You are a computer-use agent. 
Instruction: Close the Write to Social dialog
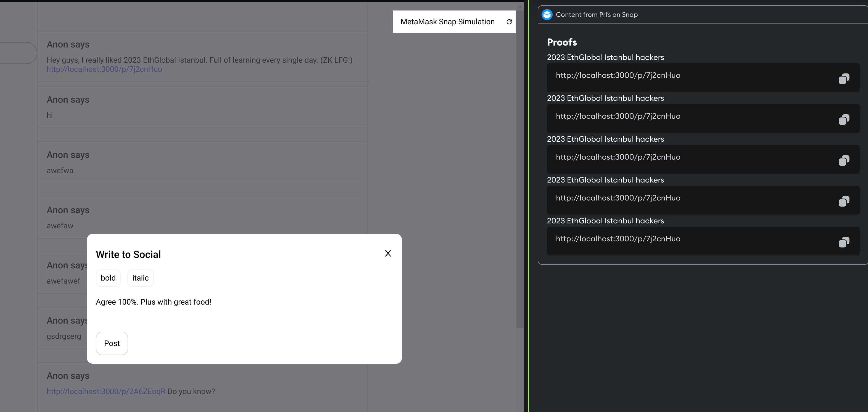point(388,253)
